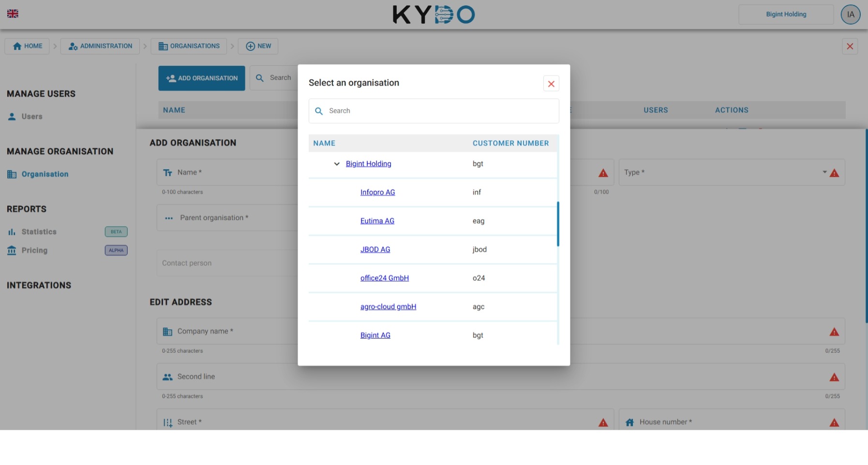868x465 pixels.
Task: Click the page's right-edge scrollbar
Action: 866,226
